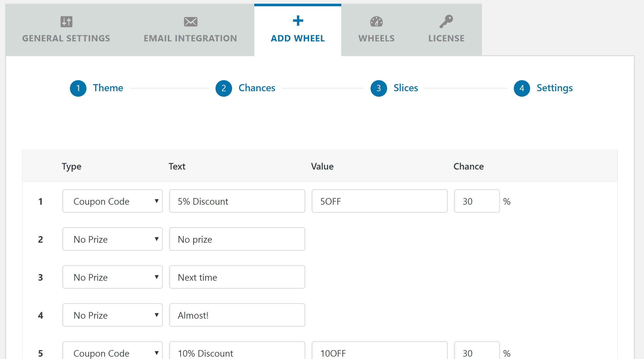Focus the 5% Discount text field
This screenshot has height=359, width=644.
coord(237,201)
